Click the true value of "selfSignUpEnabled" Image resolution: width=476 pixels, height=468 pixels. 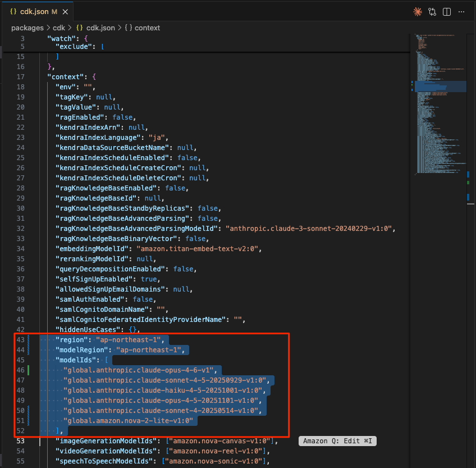(149, 279)
